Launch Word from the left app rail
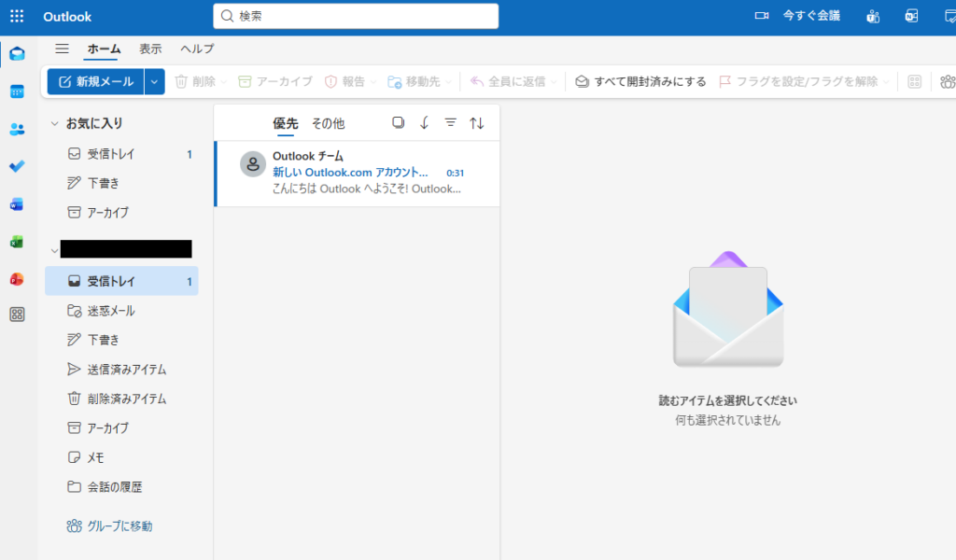Viewport: 956px width, 560px height. (17, 204)
